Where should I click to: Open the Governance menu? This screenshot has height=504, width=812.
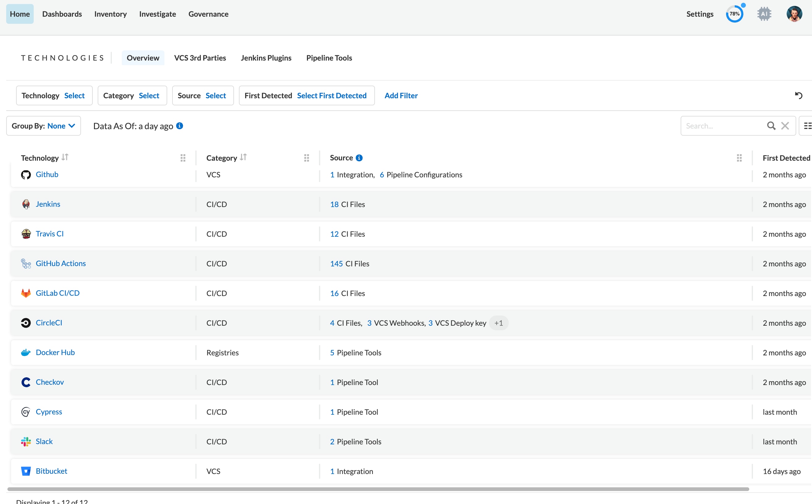click(208, 14)
